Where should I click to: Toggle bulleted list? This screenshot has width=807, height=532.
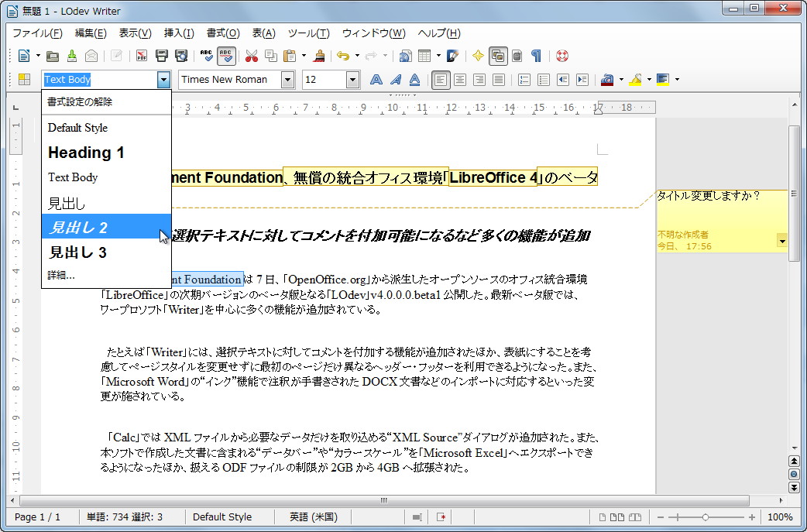click(x=544, y=79)
